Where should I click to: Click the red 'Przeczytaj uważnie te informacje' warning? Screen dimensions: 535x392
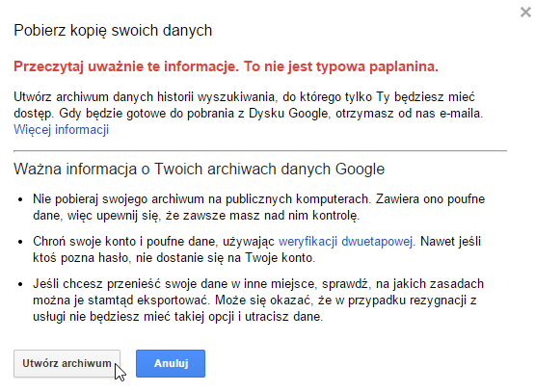(126, 66)
